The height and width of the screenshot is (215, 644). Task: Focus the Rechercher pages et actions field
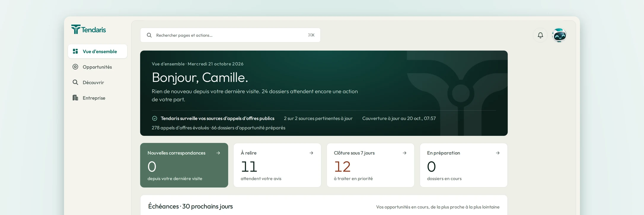coord(230,35)
